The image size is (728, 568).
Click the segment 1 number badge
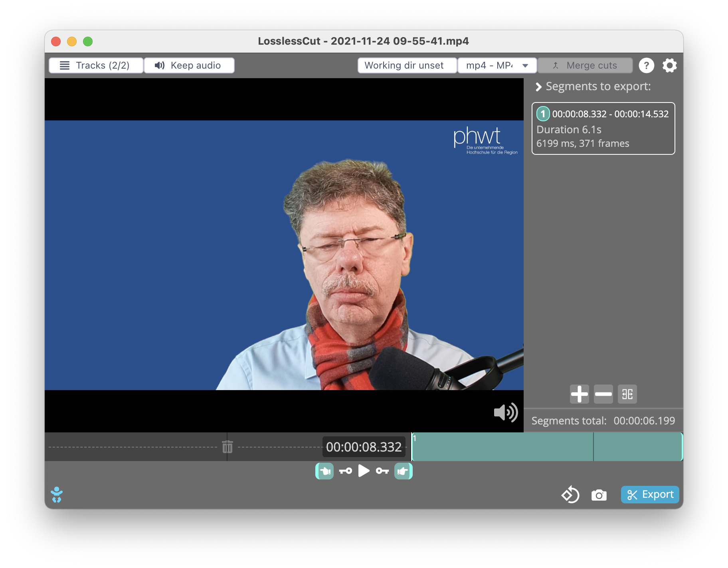(x=543, y=114)
